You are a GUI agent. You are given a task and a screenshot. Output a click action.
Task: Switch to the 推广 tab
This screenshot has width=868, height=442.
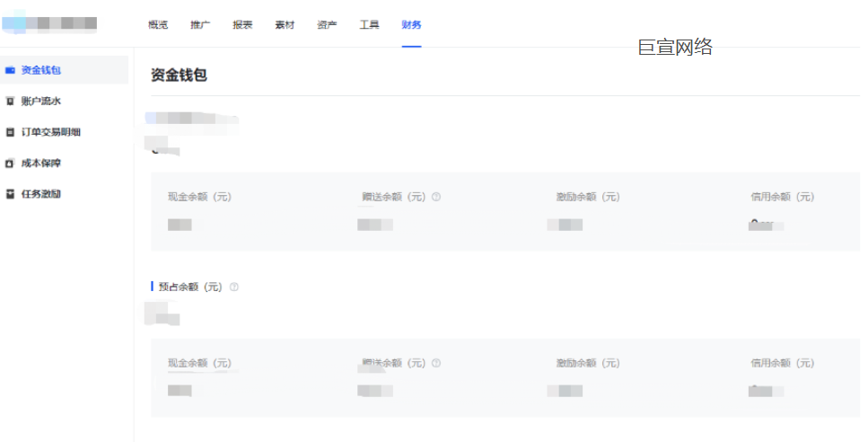[200, 24]
